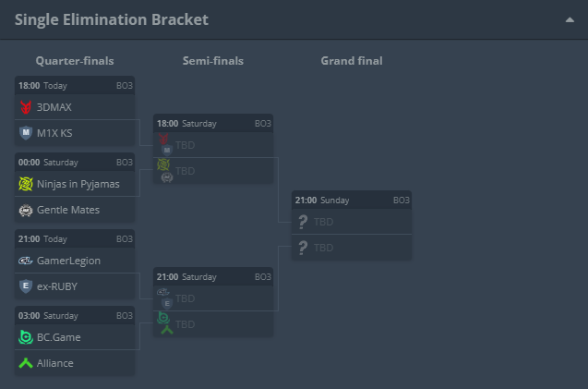Click the Alliance team logo
Screen dimensions: 588x389
click(x=26, y=363)
